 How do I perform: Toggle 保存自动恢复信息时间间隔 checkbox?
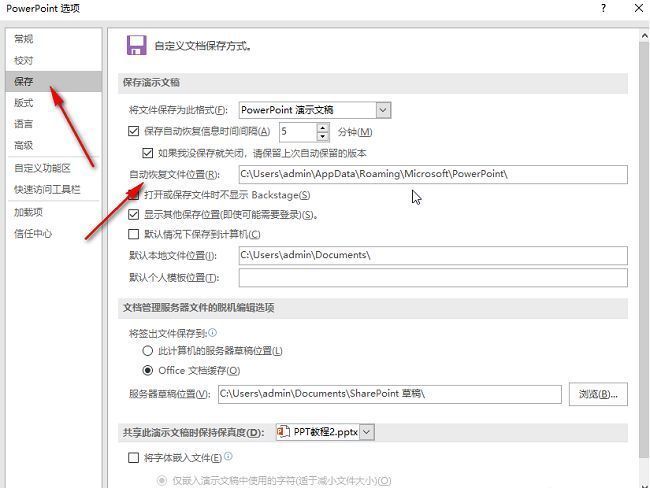click(x=133, y=131)
